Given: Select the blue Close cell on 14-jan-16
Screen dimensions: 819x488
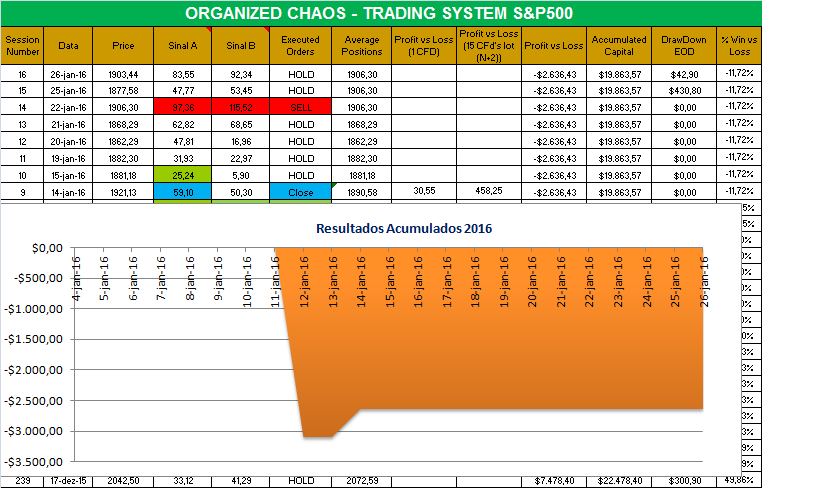Looking at the screenshot, I should [x=300, y=192].
